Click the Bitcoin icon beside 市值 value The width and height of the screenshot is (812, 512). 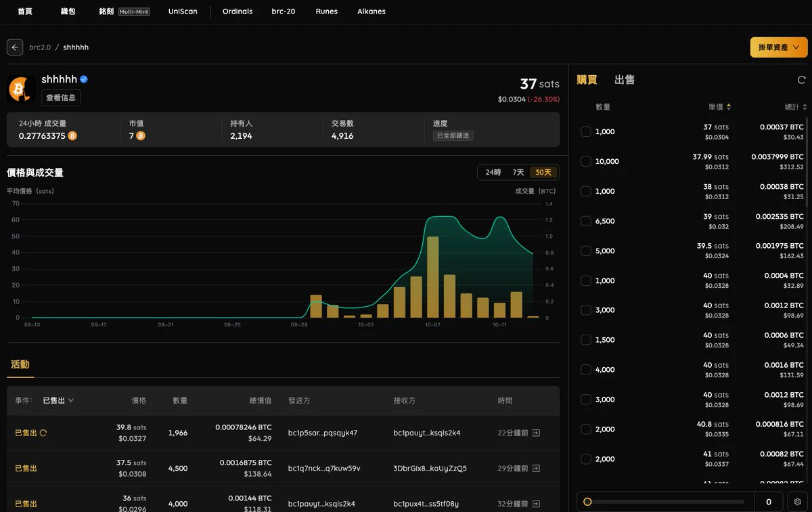(x=141, y=136)
